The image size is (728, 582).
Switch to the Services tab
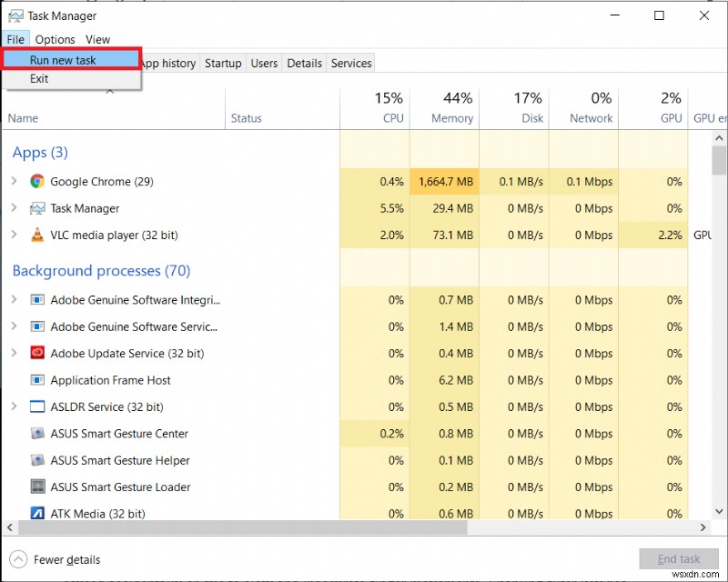point(350,63)
